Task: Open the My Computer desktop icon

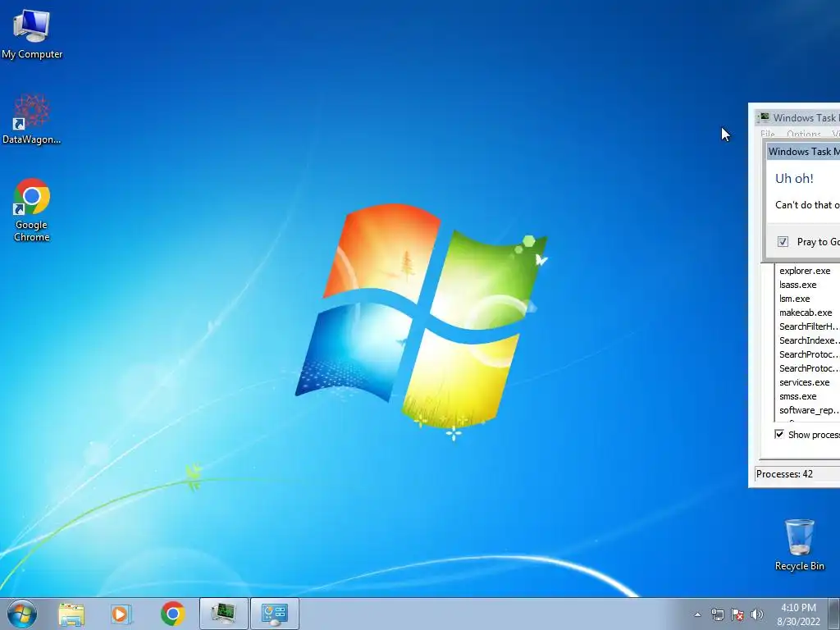Action: (32, 34)
